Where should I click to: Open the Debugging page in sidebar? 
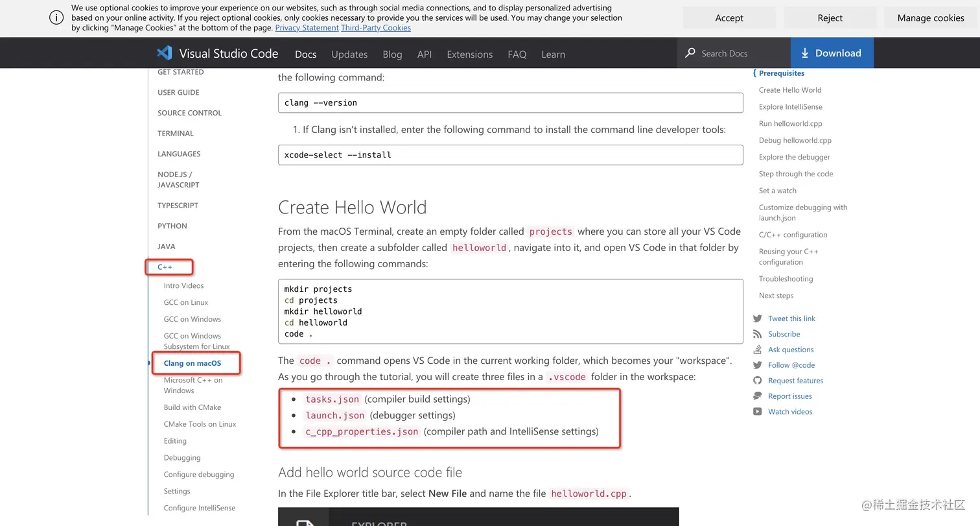pos(182,458)
